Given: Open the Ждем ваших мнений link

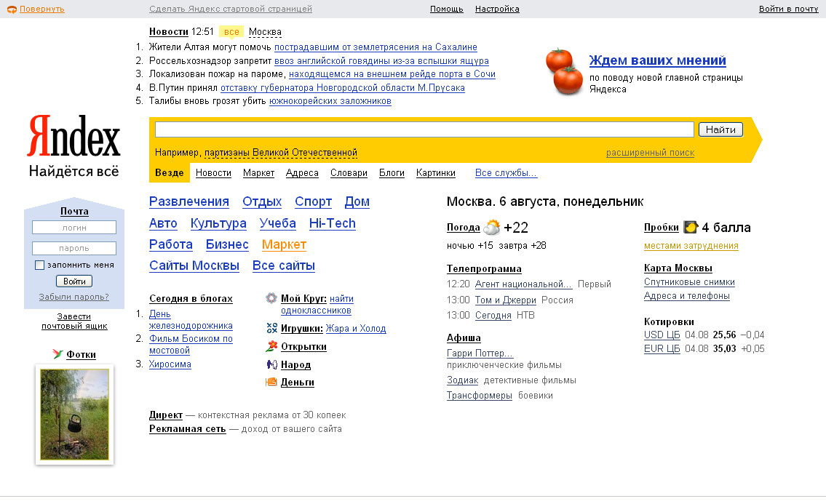Looking at the screenshot, I should [x=657, y=60].
